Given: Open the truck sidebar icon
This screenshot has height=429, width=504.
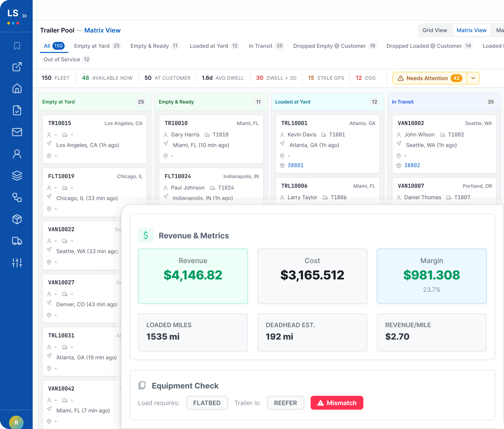Looking at the screenshot, I should click(17, 241).
